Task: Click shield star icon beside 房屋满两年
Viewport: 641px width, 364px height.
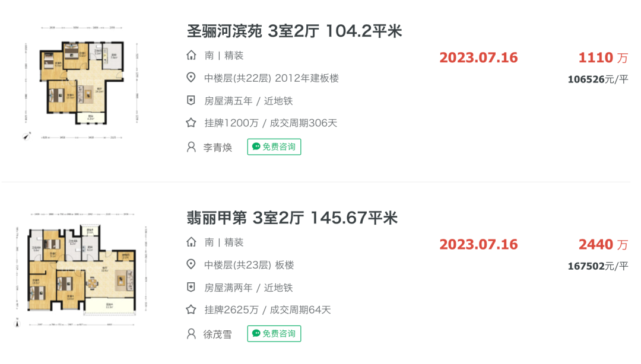Action: 191,287
